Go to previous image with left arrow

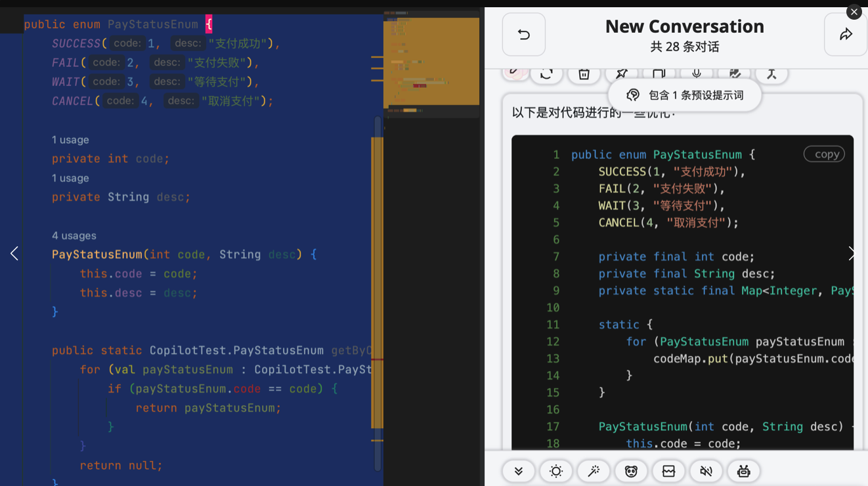tap(14, 254)
